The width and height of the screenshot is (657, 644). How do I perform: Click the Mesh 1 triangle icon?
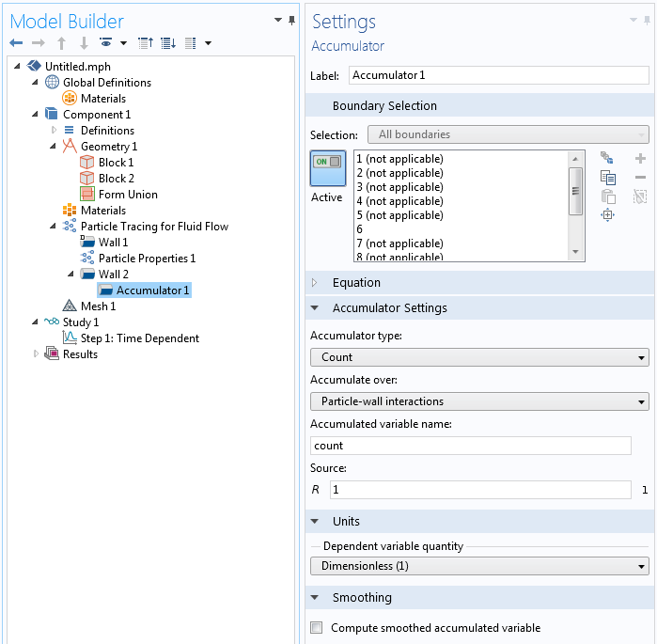[x=70, y=306]
